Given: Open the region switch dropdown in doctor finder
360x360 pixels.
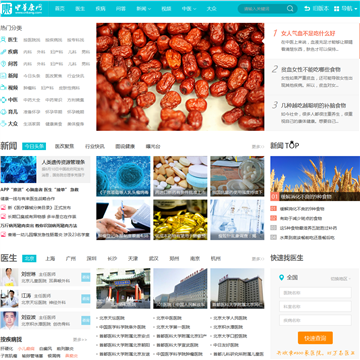Looking at the screenshot, I should click(341, 279).
